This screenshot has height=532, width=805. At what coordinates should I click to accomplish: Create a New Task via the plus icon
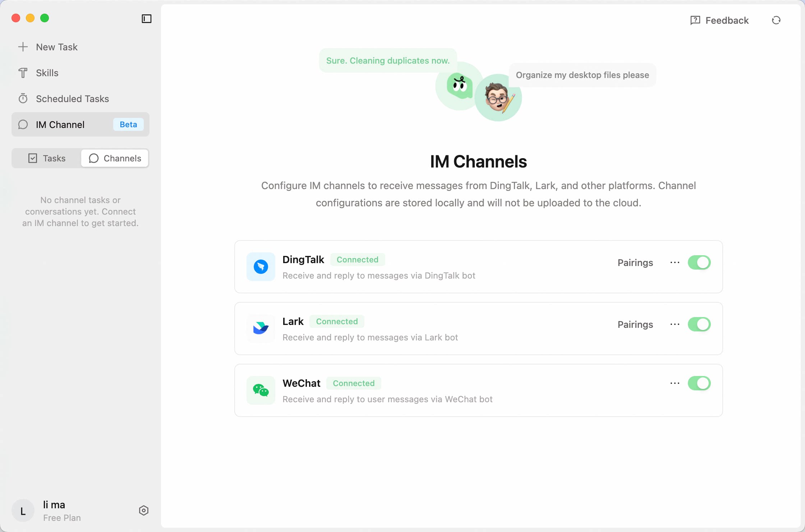tap(23, 47)
